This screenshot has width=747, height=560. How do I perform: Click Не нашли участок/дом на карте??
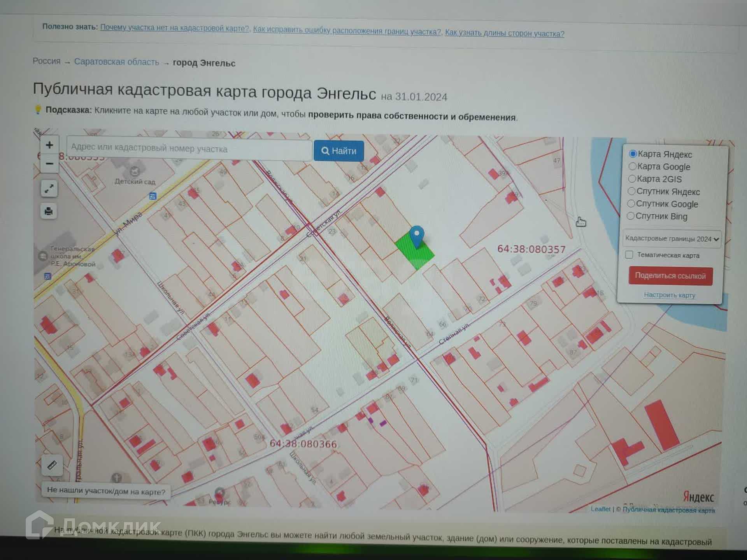106,491
